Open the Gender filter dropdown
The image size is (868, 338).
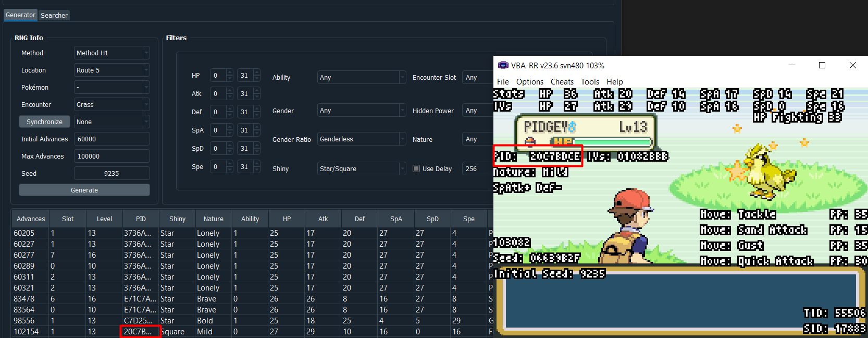362,110
